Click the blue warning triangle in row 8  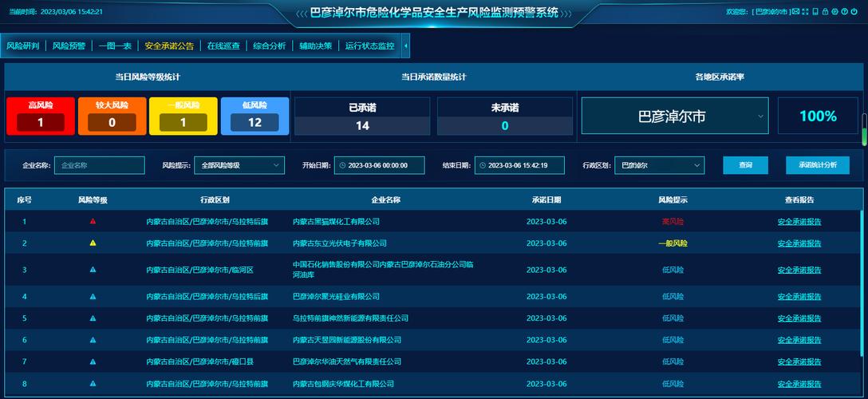93,383
